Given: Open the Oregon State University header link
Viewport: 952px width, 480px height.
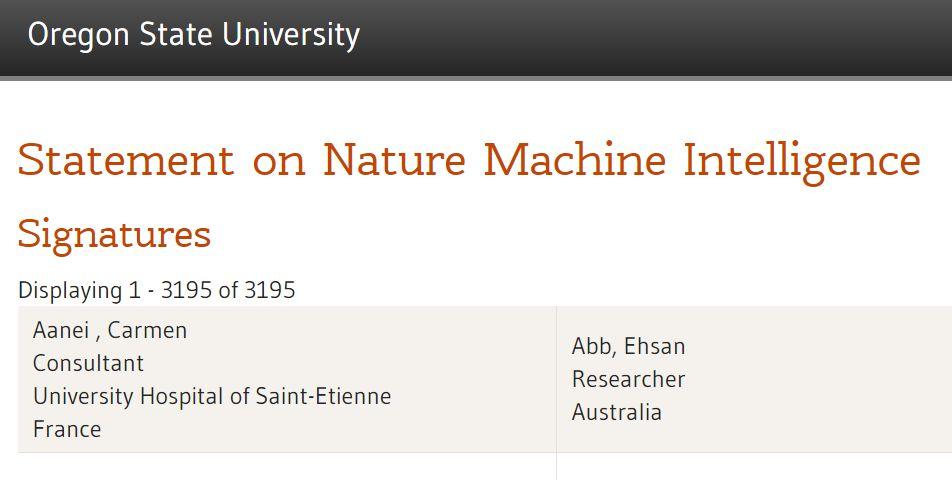Looking at the screenshot, I should (194, 35).
